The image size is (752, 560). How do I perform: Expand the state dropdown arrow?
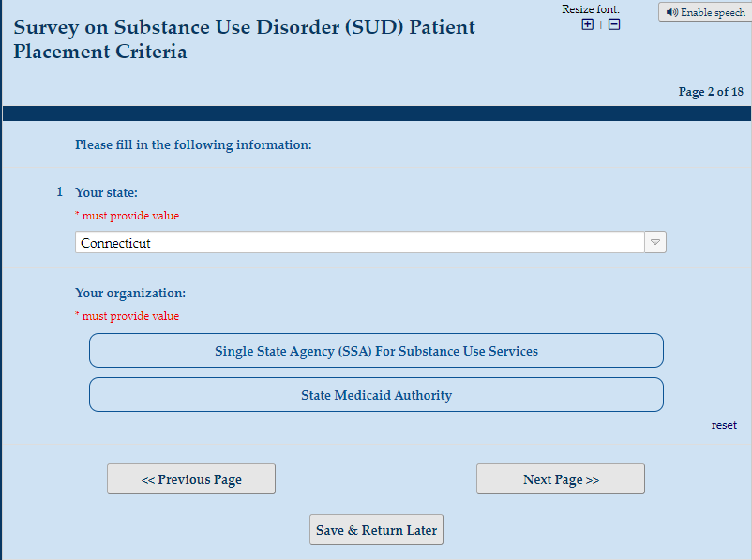655,243
